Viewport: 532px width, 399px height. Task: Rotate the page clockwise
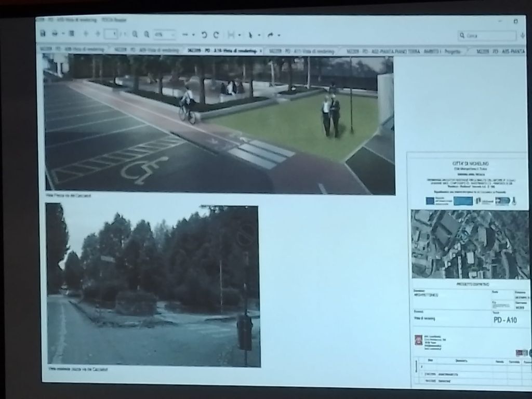216,35
